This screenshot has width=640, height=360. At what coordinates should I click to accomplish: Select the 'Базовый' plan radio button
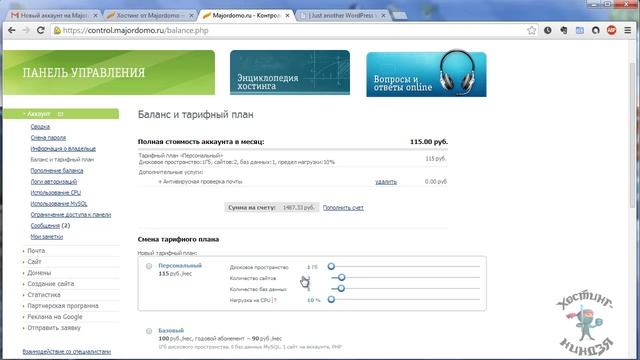click(149, 331)
